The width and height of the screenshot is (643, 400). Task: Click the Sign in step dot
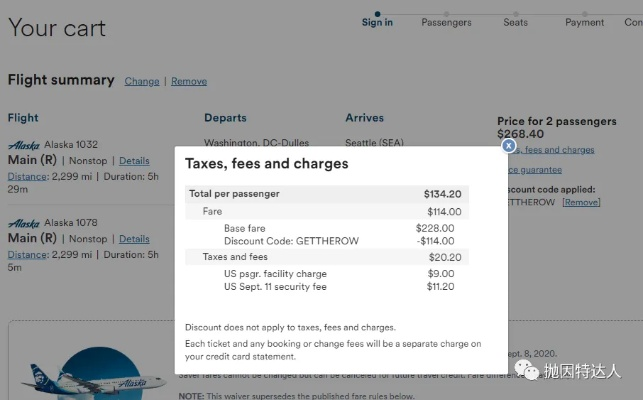[x=377, y=13]
